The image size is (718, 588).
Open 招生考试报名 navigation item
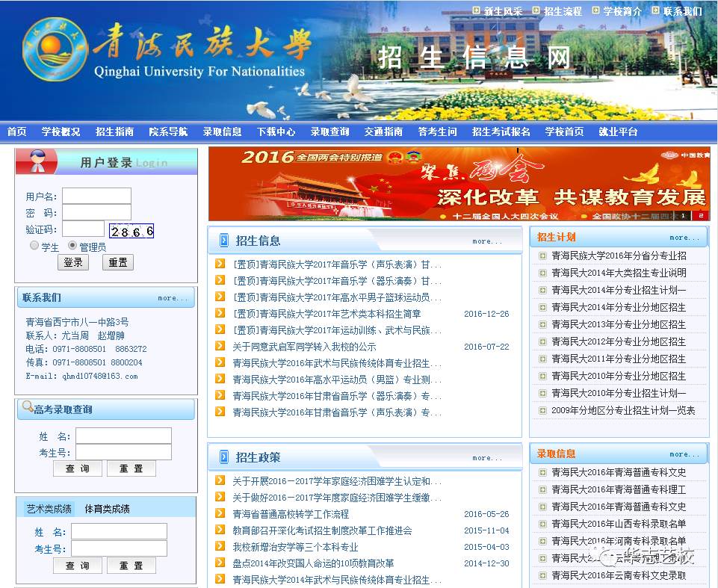point(501,132)
